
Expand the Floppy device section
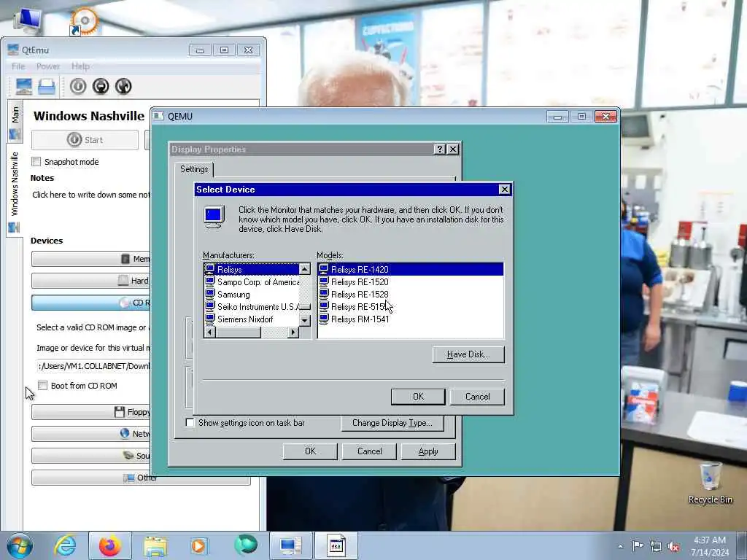[90, 413]
